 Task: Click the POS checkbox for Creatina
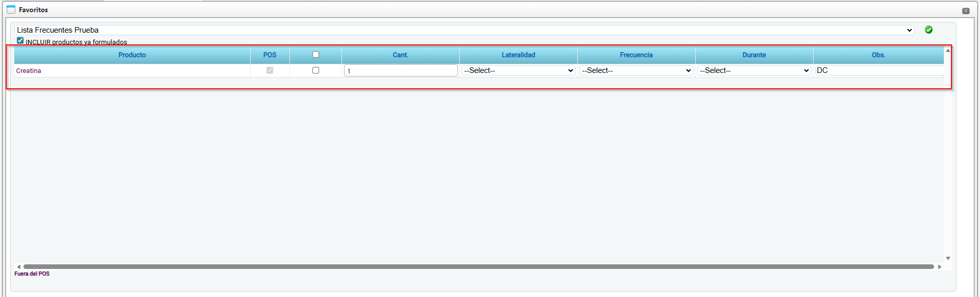(269, 70)
